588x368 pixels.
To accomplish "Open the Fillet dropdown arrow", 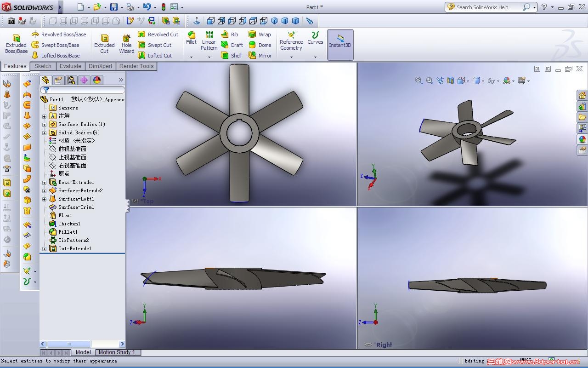I will (x=191, y=57).
